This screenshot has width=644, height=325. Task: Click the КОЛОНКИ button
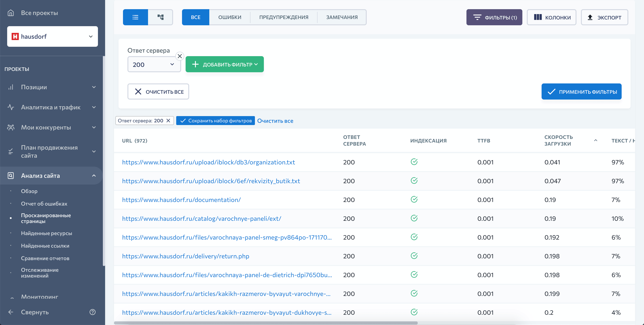click(551, 17)
